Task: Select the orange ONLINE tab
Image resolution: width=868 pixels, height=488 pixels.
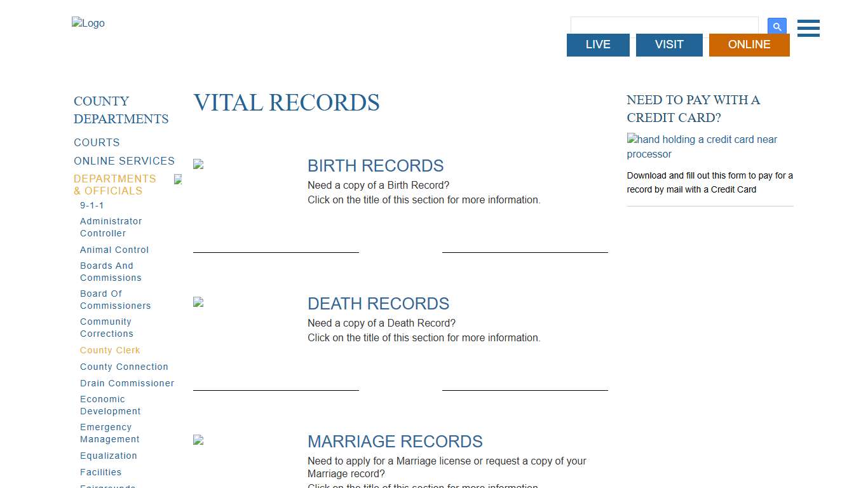Action: tap(749, 44)
